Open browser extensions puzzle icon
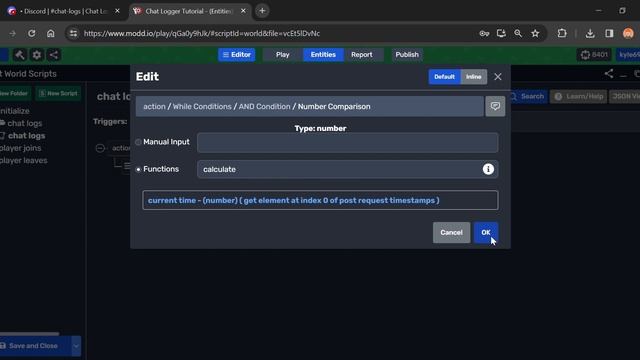This screenshot has width=640, height=360. click(562, 33)
